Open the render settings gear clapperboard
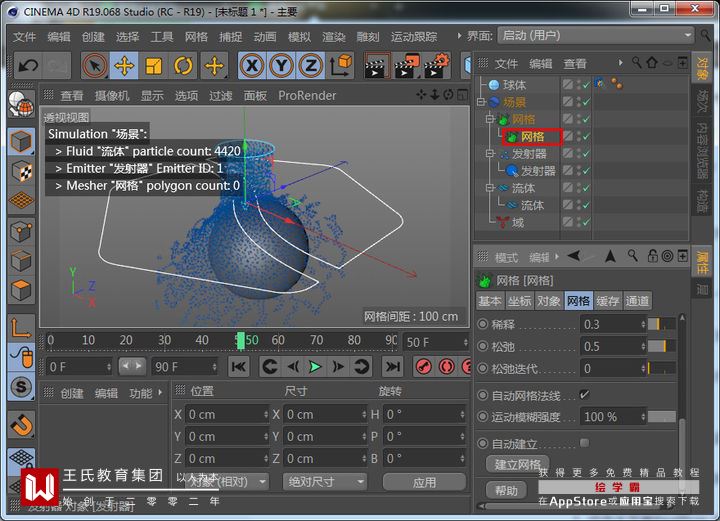Image resolution: width=720 pixels, height=521 pixels. 436,66
